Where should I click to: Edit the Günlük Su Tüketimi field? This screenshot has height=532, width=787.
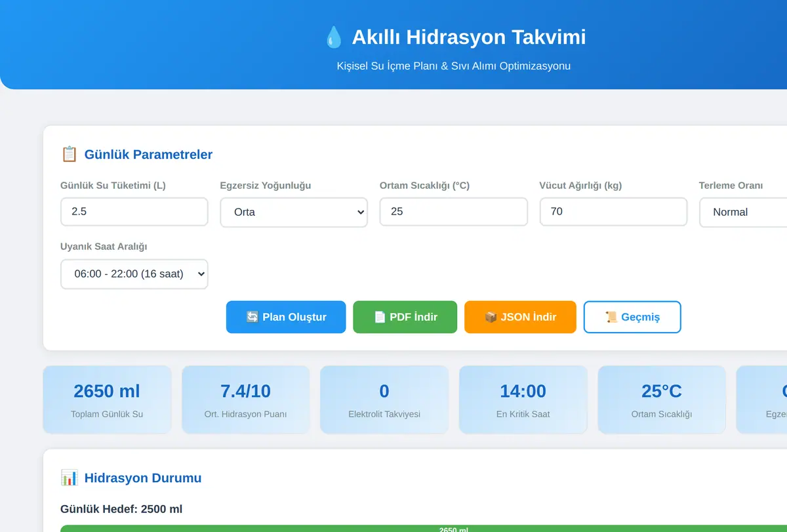(x=134, y=212)
